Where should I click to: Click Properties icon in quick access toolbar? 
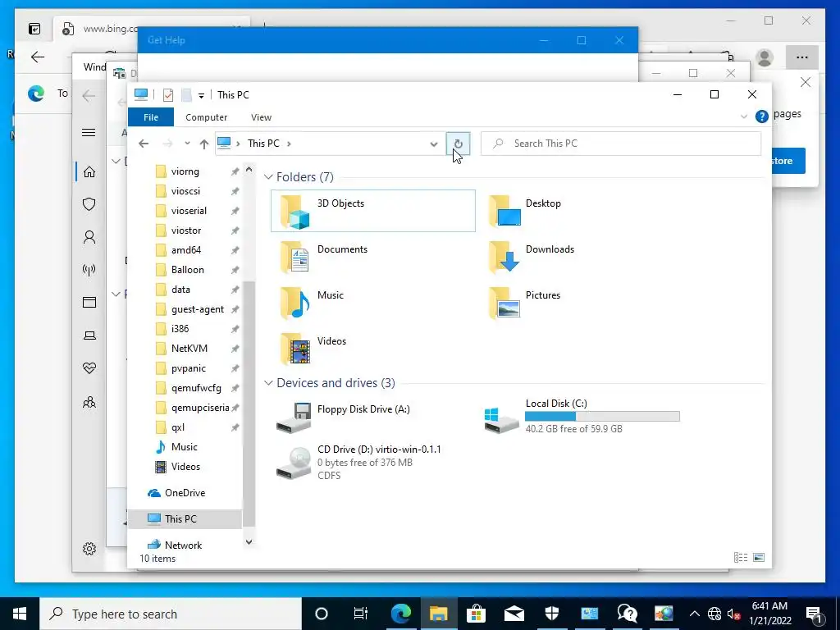point(167,95)
